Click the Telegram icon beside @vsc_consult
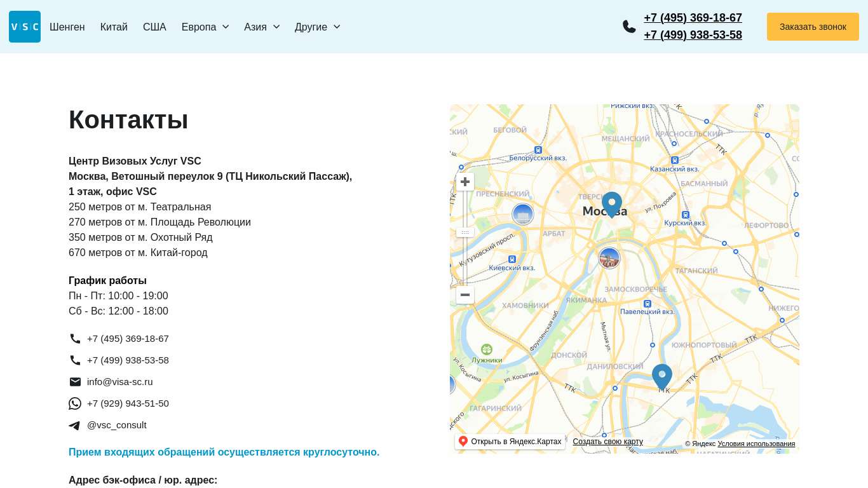This screenshot has width=868, height=488. tap(74, 425)
